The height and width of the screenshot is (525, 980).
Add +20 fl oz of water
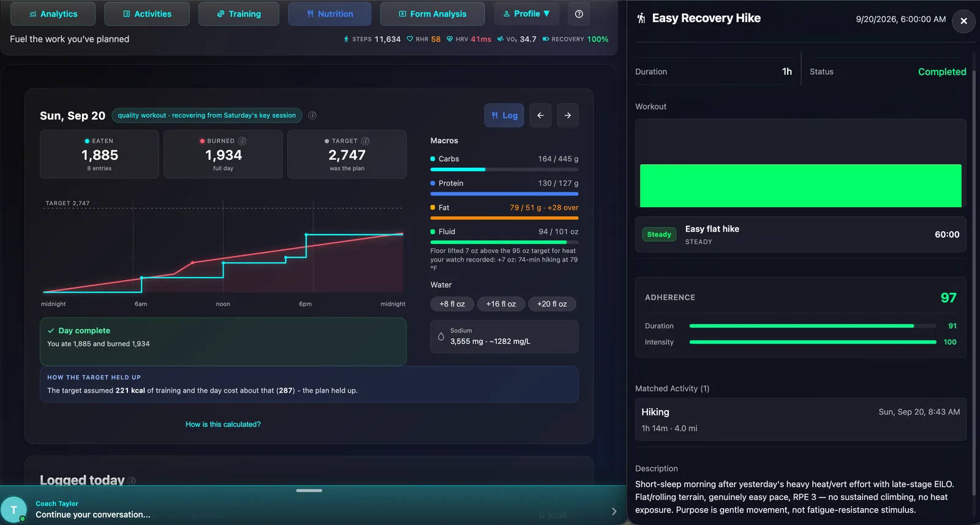pyautogui.click(x=552, y=304)
